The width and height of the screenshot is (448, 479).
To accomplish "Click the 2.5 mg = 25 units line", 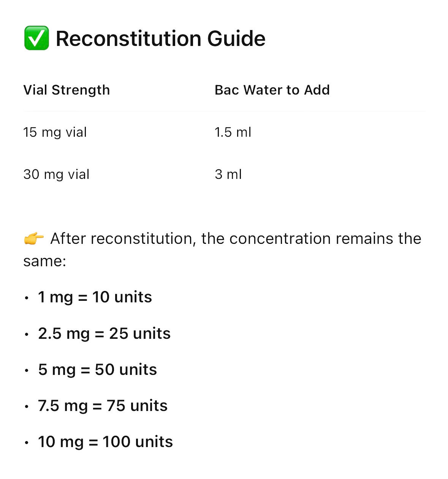I will pos(104,334).
